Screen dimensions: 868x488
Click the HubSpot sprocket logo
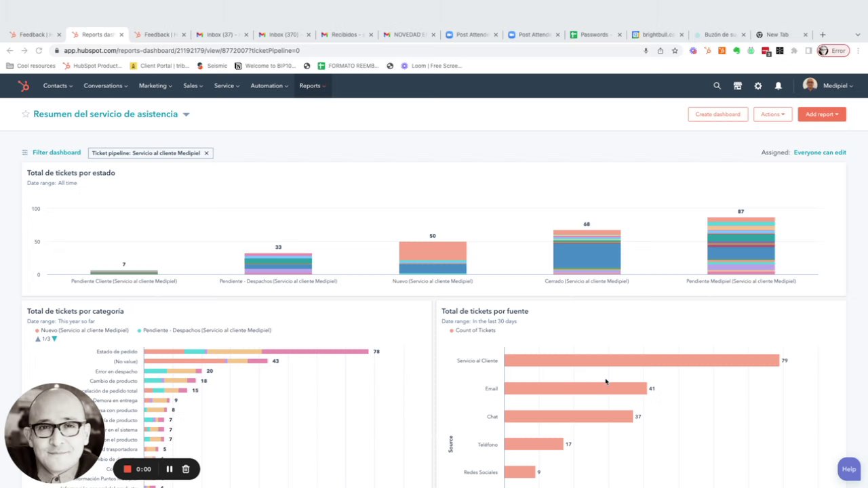pyautogui.click(x=24, y=86)
